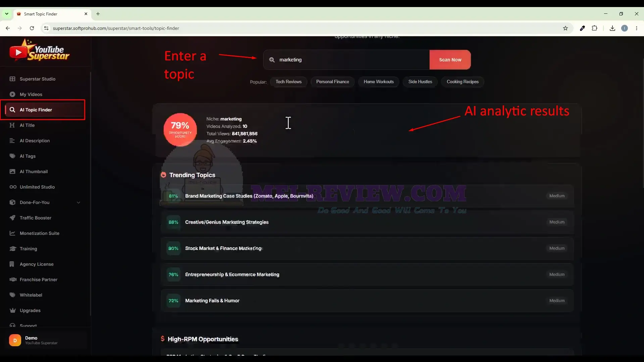This screenshot has width=644, height=362.
Task: Choose the Home Workouts popular chip
Action: (x=379, y=82)
